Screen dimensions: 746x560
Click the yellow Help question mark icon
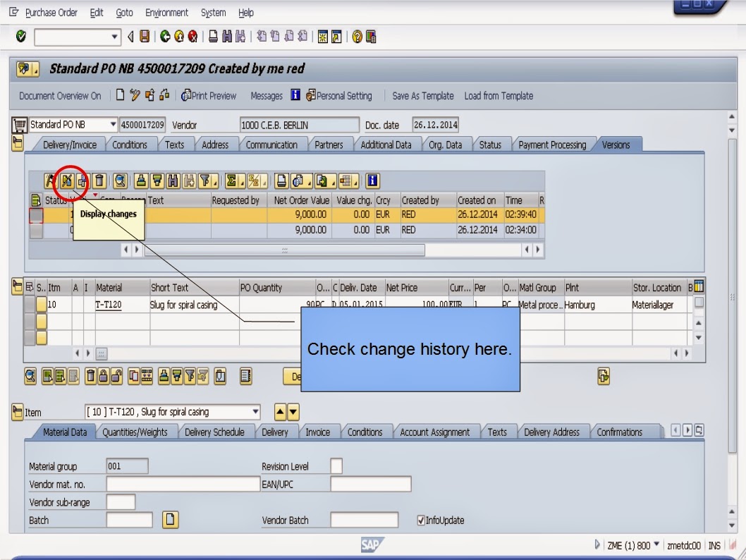click(x=357, y=36)
